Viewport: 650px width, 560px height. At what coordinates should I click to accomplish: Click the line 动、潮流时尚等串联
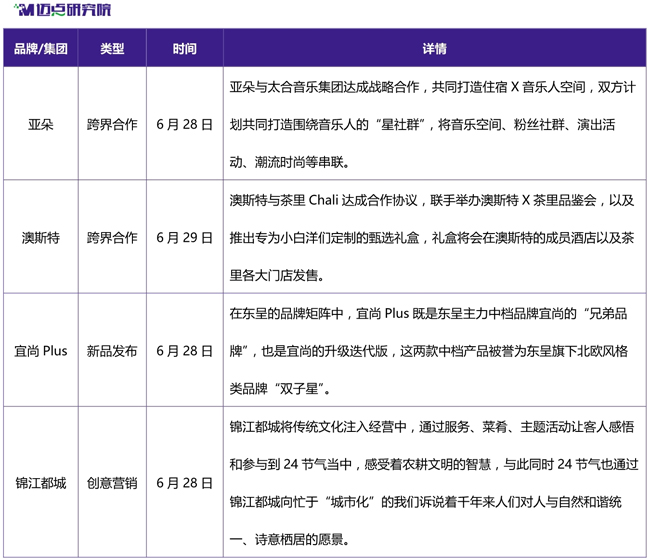point(290,162)
